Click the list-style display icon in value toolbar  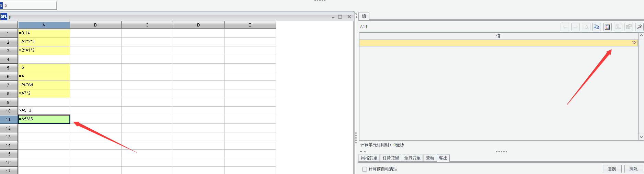click(607, 27)
